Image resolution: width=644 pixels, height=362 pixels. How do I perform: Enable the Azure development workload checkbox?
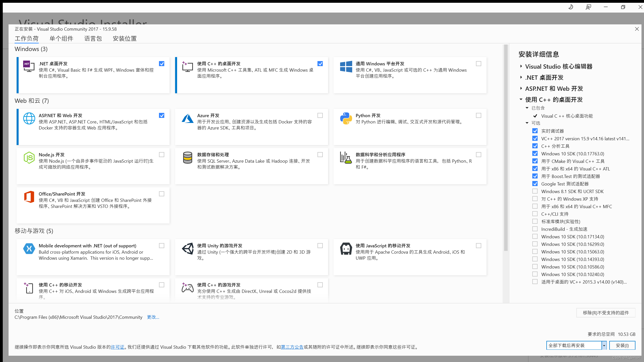point(320,115)
